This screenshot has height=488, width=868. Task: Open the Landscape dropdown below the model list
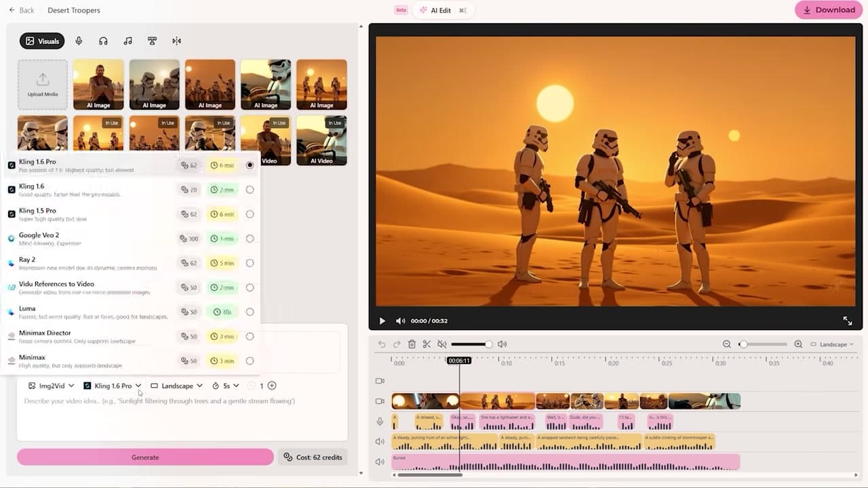pos(176,386)
